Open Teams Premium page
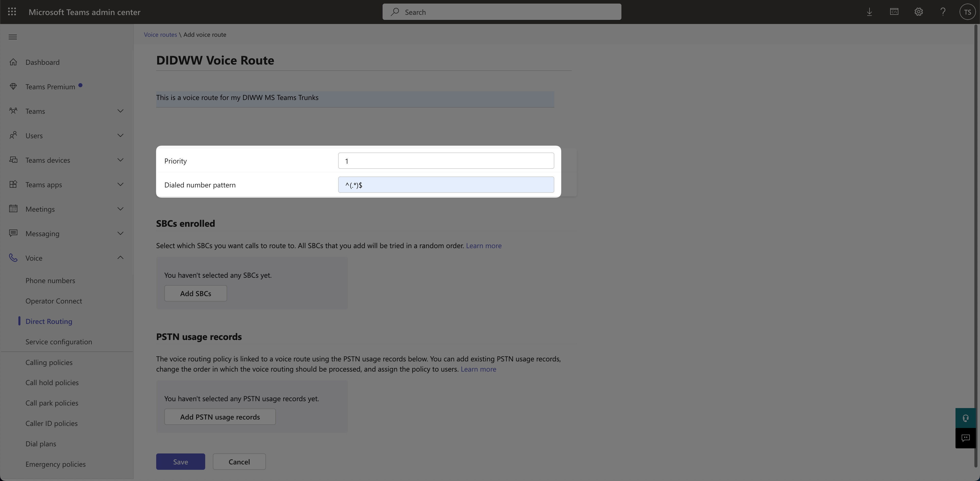 (50, 87)
